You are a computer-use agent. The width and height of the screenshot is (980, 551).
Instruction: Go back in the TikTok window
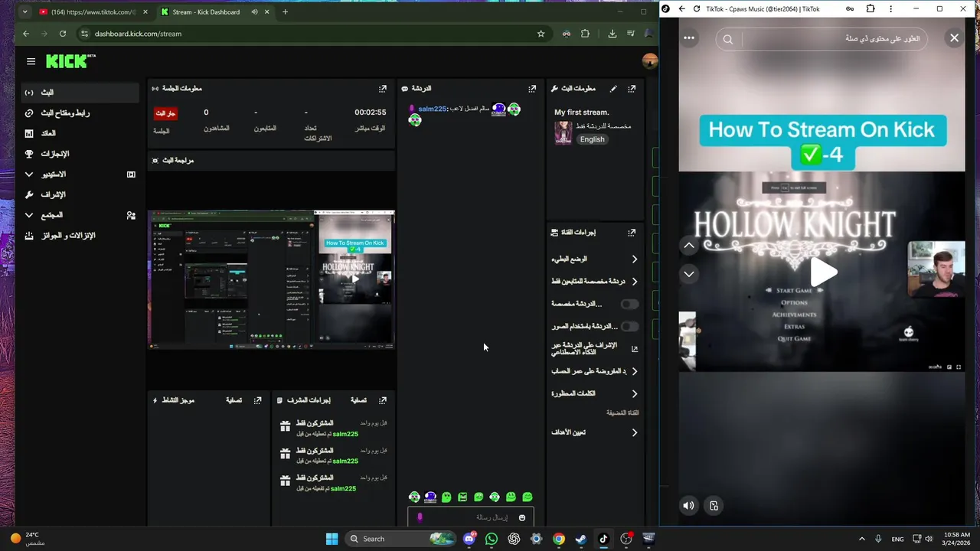681,9
